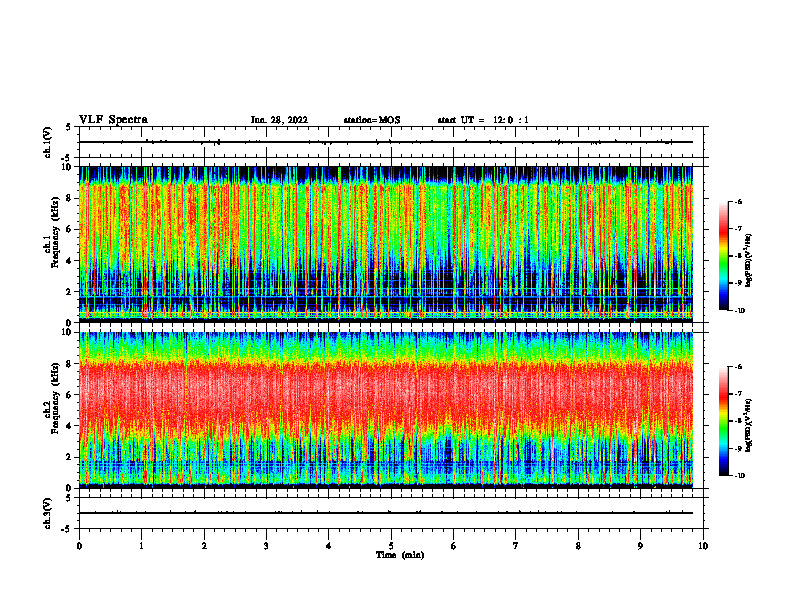Screen dimensions: 792x612
Task: Click the "6" kHz tick on ch.2 frequency axis
Action: 70,394
